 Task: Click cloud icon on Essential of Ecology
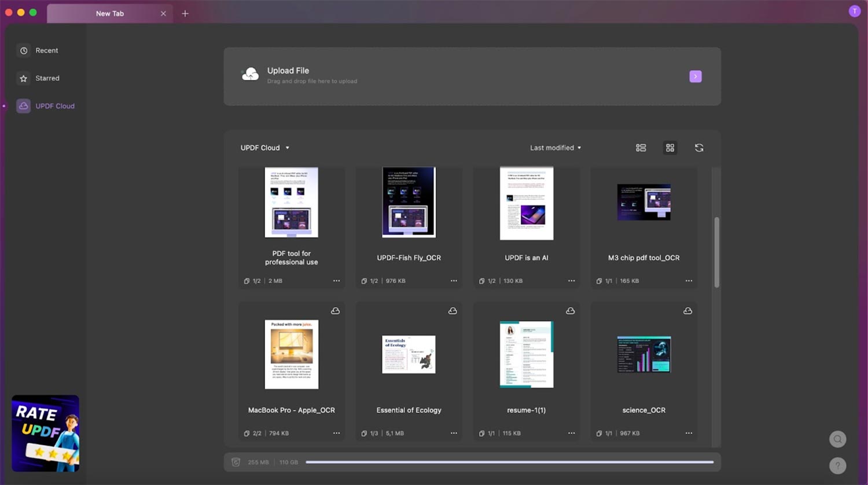tap(453, 311)
